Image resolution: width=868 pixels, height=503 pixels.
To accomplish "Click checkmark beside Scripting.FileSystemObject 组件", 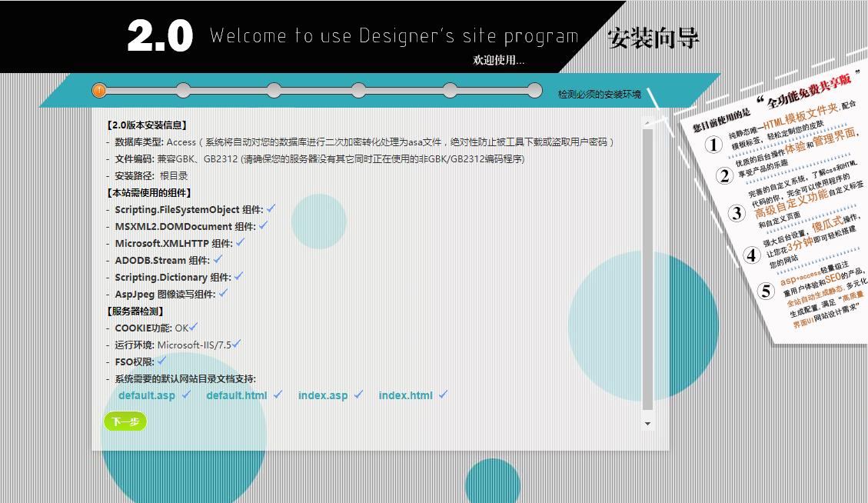I will (x=271, y=209).
